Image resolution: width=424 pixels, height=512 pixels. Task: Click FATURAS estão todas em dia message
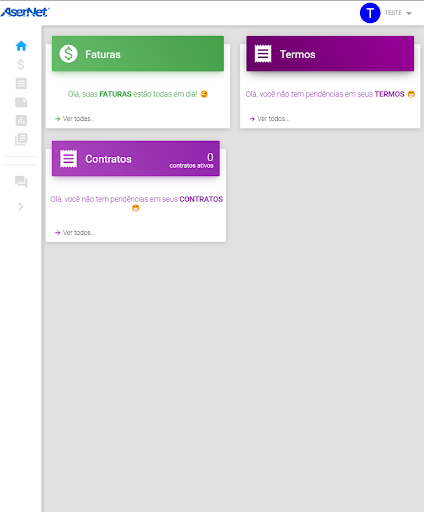point(138,94)
